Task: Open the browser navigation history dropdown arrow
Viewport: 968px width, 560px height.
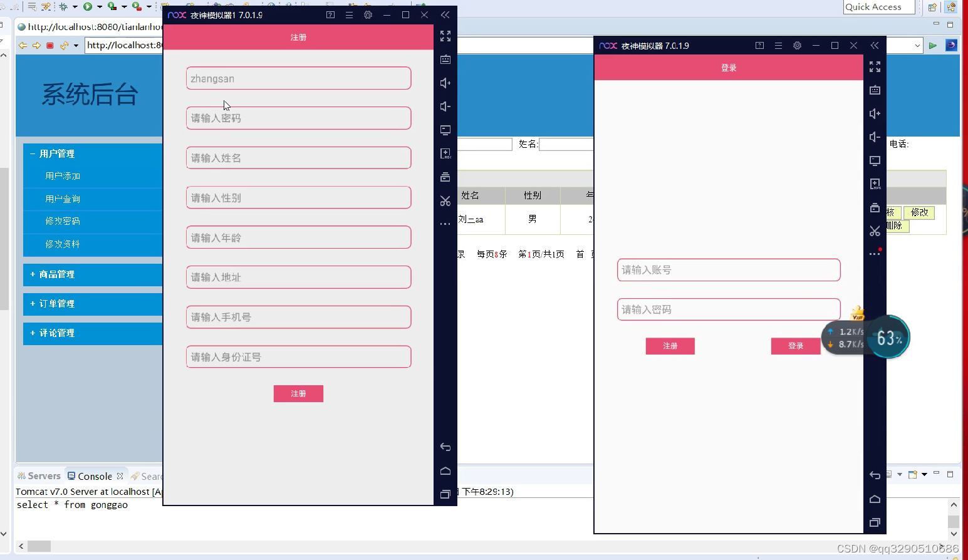Action: [x=76, y=45]
